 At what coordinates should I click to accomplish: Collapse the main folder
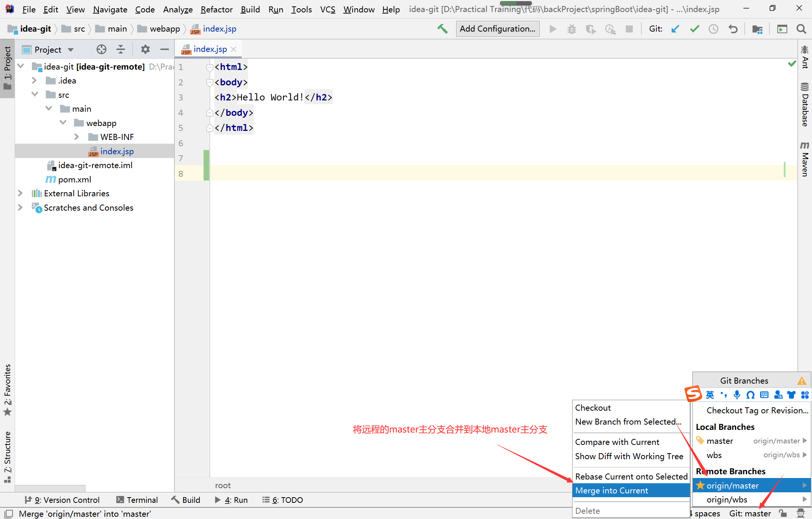[48, 108]
